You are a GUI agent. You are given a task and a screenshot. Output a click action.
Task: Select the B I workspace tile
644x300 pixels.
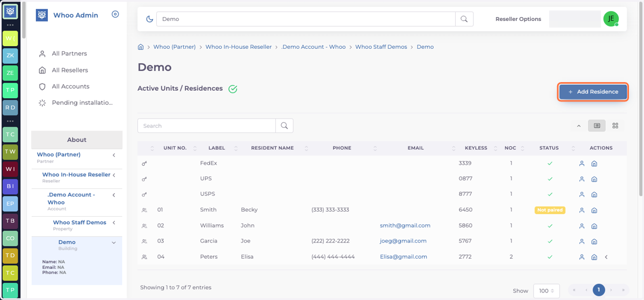point(10,186)
